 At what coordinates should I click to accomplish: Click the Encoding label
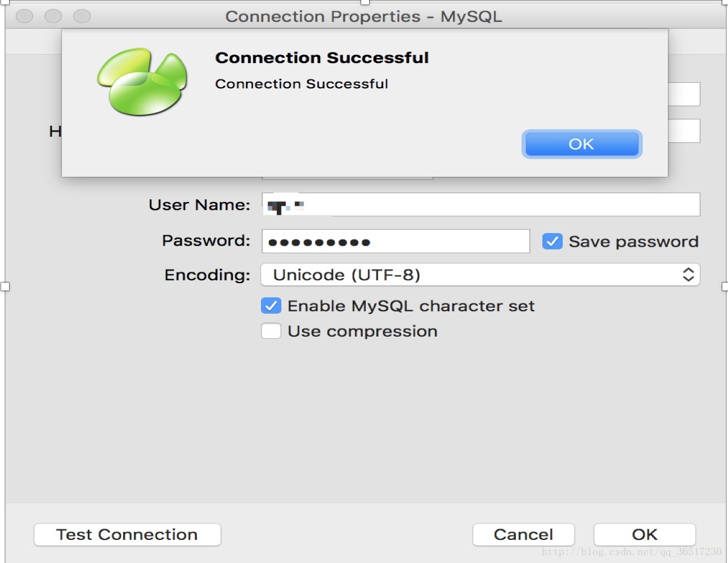207,275
